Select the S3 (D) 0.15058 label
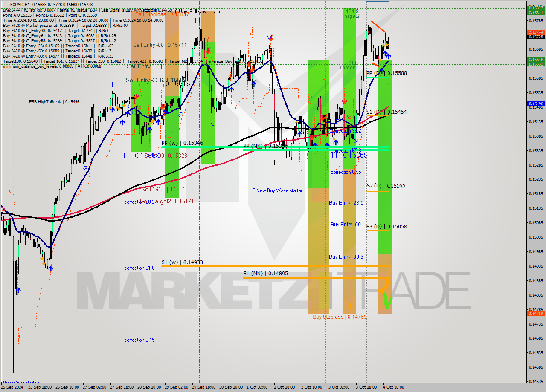546x392 pixels. [386, 227]
